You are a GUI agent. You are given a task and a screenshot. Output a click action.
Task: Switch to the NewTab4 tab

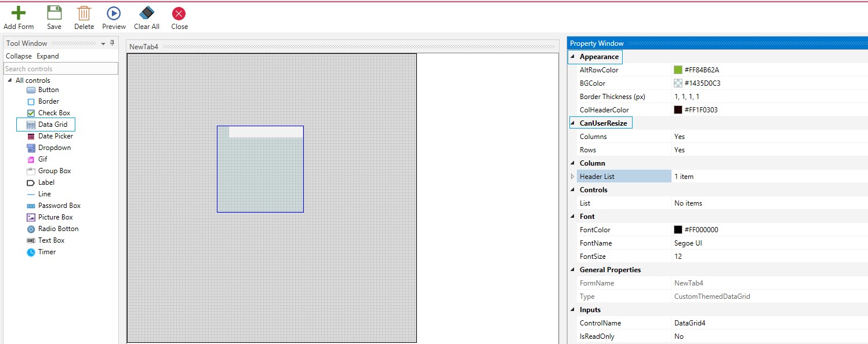(144, 47)
